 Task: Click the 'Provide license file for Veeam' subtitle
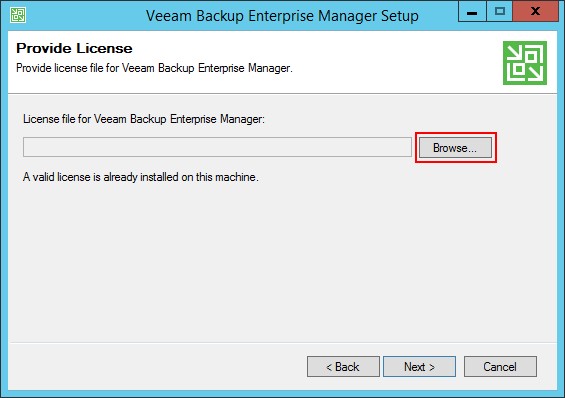pos(154,68)
